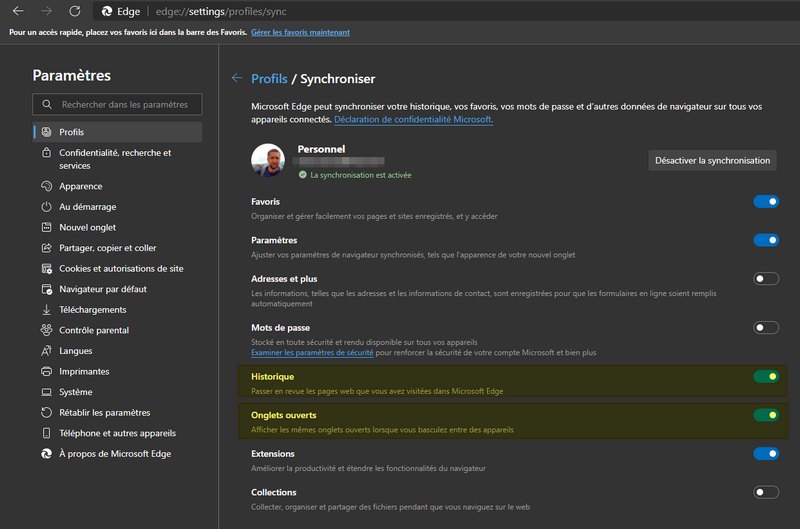This screenshot has height=529, width=800.
Task: Click back arrow next to Profils breadcrumb
Action: [x=237, y=78]
